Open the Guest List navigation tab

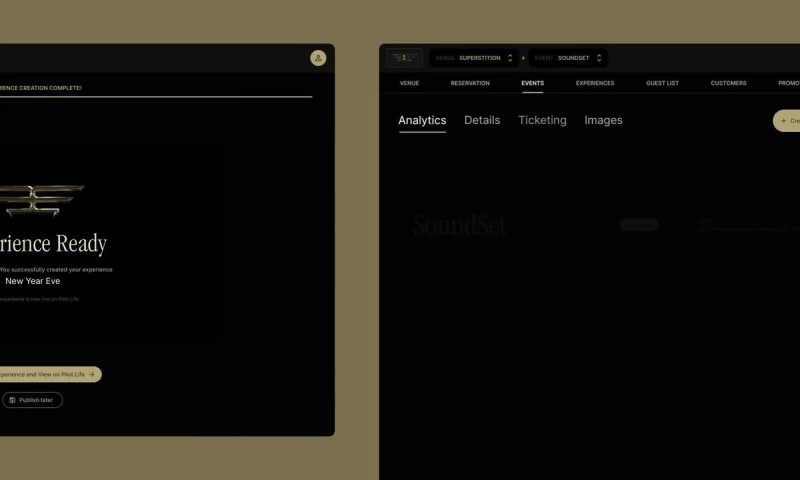coord(662,83)
